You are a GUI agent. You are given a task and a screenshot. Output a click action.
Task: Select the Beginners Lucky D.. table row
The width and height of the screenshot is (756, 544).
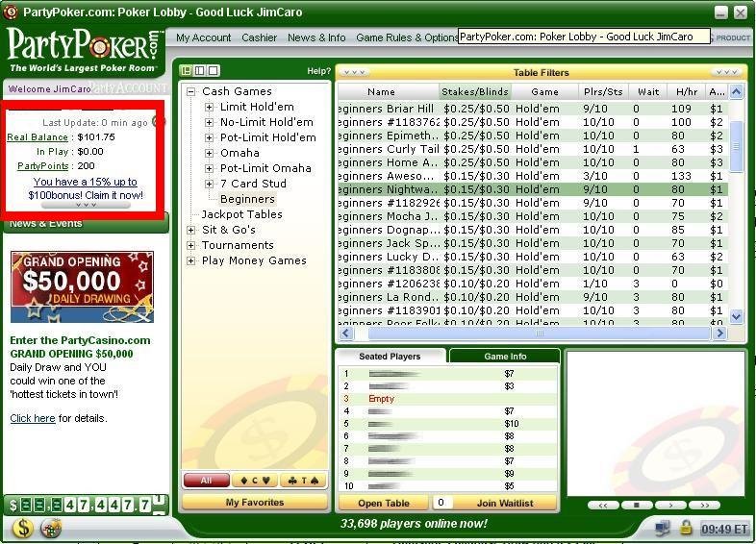point(533,257)
